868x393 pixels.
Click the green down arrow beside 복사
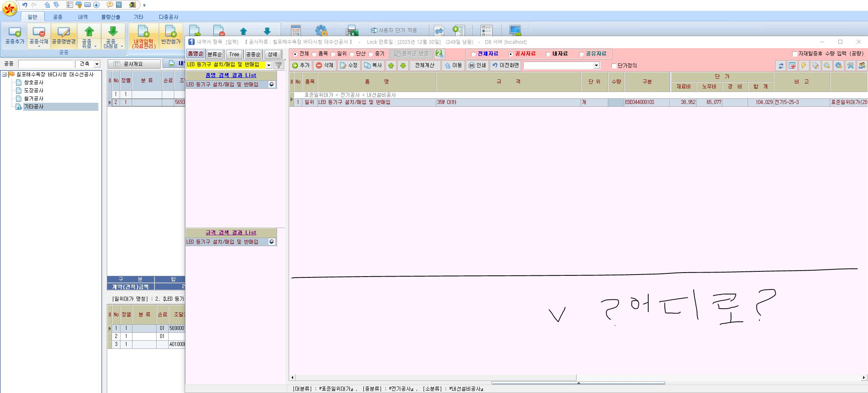[403, 65]
